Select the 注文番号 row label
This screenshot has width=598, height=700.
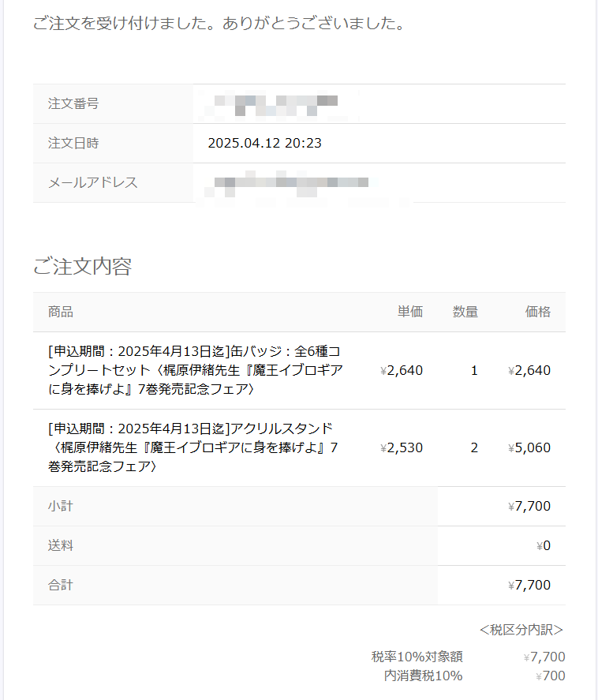[x=73, y=103]
